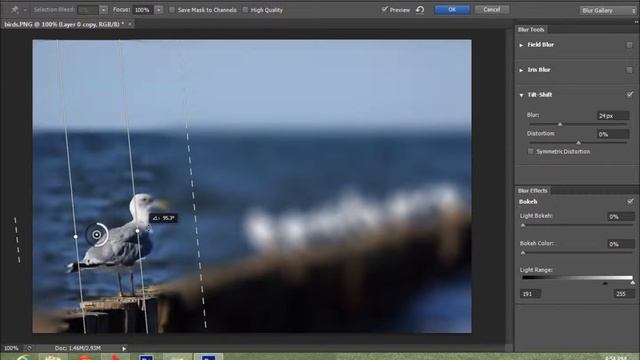Click the Selection Bleed value field
640x360 pixels.
pos(89,10)
